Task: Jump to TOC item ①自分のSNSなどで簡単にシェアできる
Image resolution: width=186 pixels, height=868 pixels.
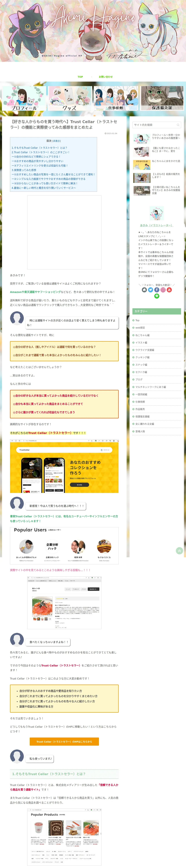Action: (x=36, y=157)
